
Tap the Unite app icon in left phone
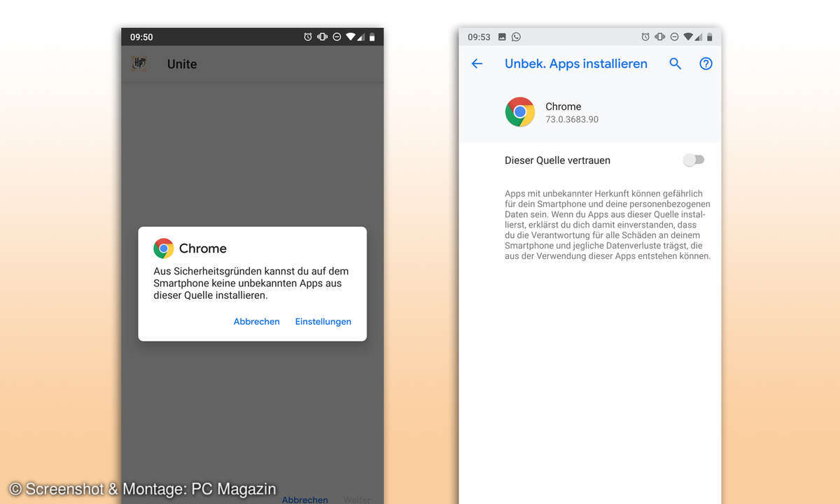click(139, 64)
